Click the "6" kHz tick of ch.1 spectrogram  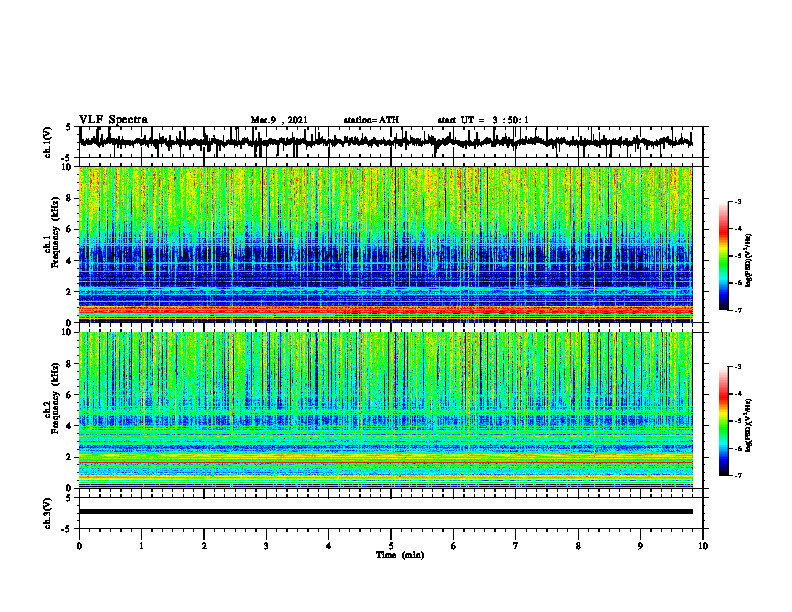70,229
